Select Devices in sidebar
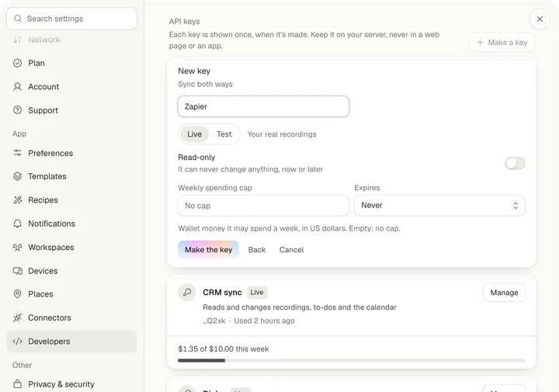 (71, 271)
